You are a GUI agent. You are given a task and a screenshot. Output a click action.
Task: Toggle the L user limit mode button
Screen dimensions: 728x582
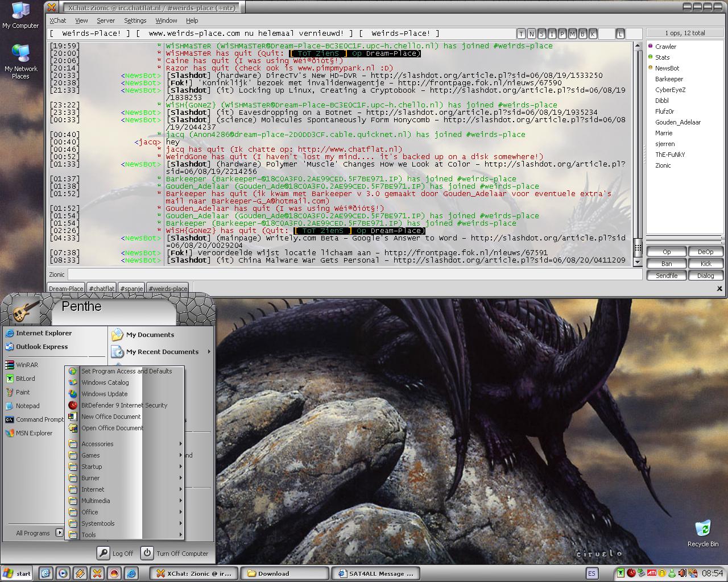click(620, 34)
